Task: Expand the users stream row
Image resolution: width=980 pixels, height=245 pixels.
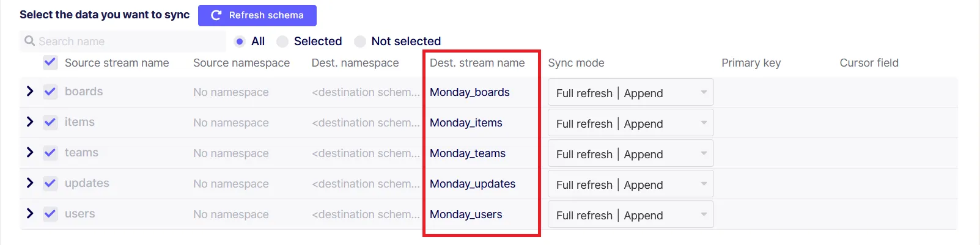Action: pos(29,213)
